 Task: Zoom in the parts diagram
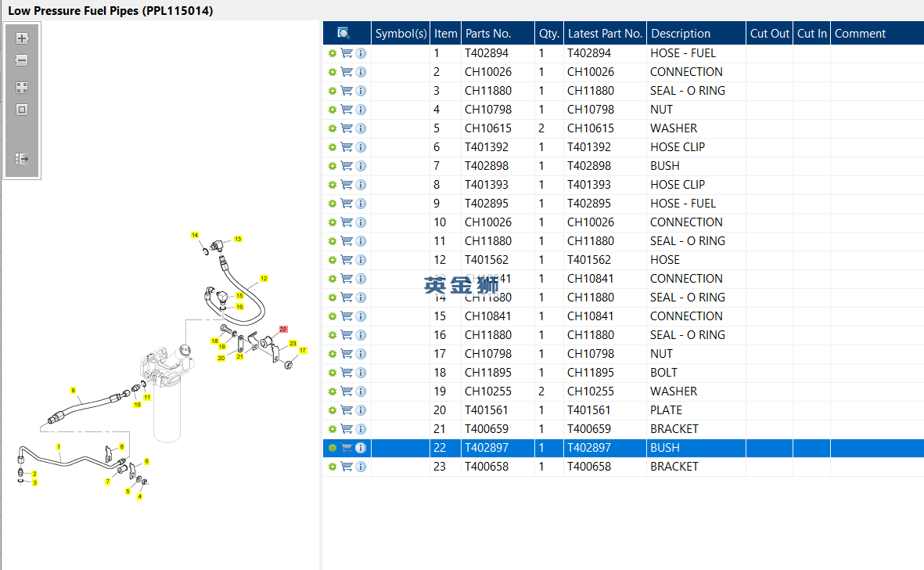(22, 38)
